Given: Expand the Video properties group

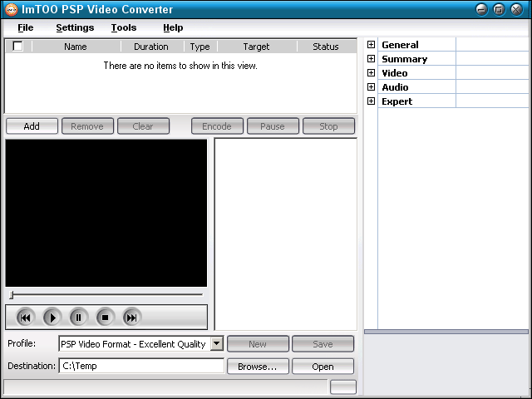Looking at the screenshot, I should click(371, 73).
